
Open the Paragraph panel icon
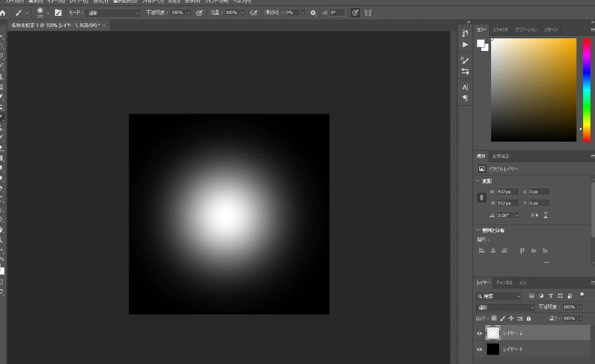[465, 99]
